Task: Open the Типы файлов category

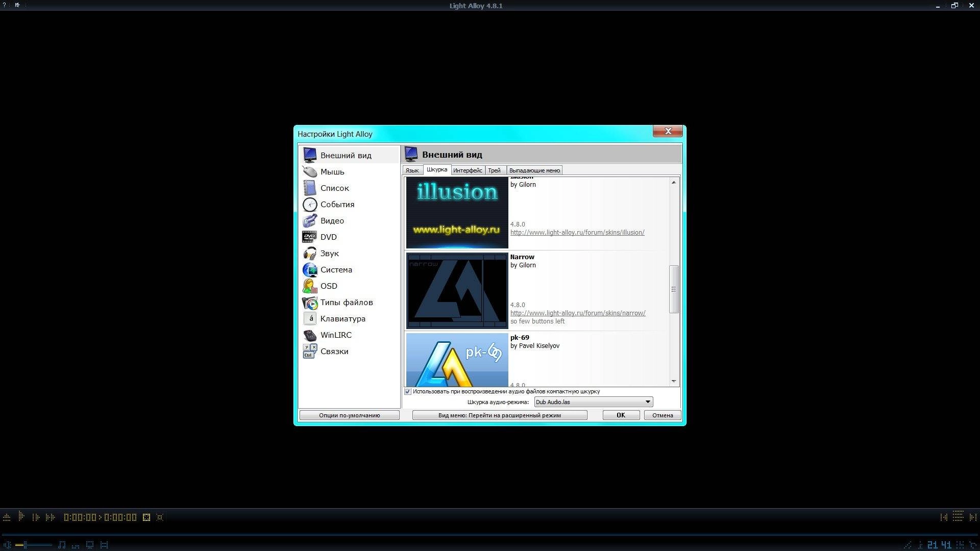Action: 349,303
